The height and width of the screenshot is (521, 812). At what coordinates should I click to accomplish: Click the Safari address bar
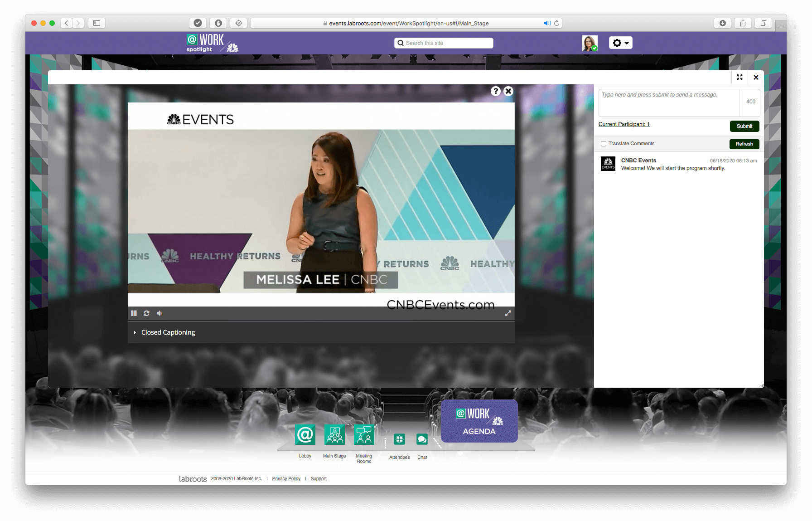(x=406, y=23)
